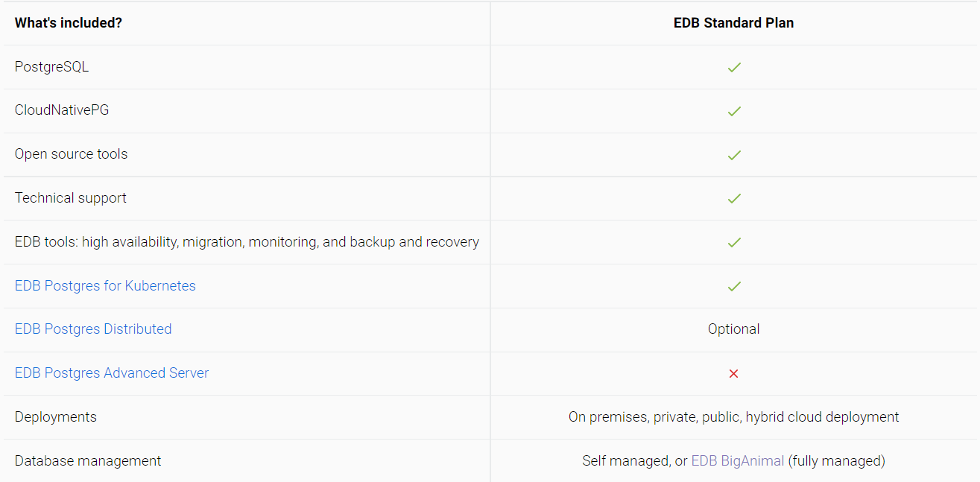
Task: Click the checkmark for EDB Postgres for Kubernetes
Action: 734,286
